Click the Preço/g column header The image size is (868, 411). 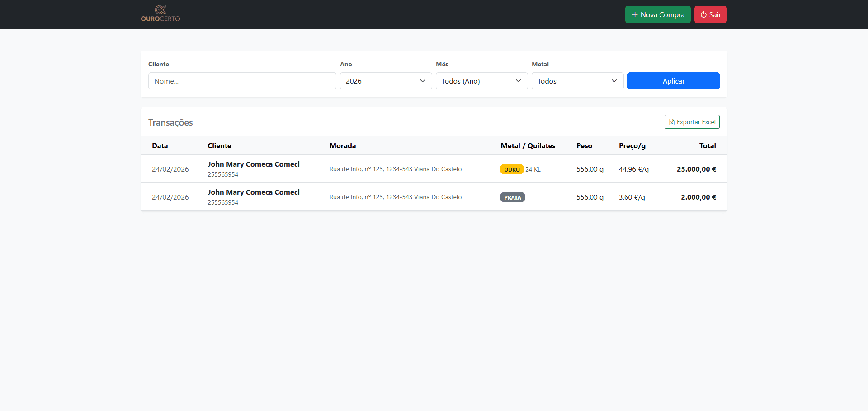pos(632,145)
